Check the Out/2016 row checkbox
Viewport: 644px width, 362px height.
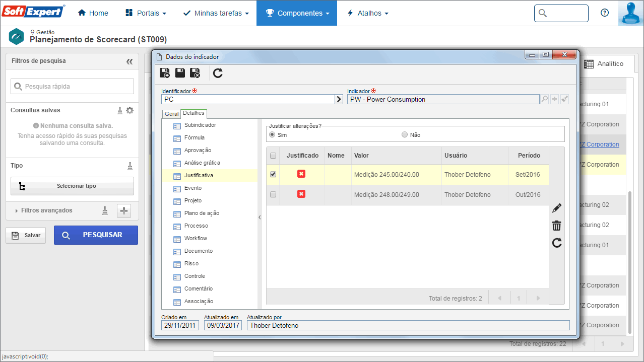click(273, 194)
